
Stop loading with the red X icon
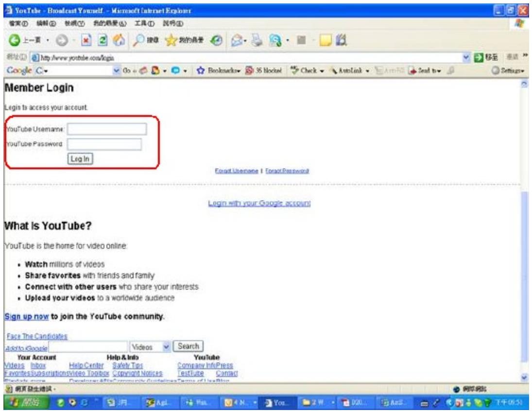86,40
